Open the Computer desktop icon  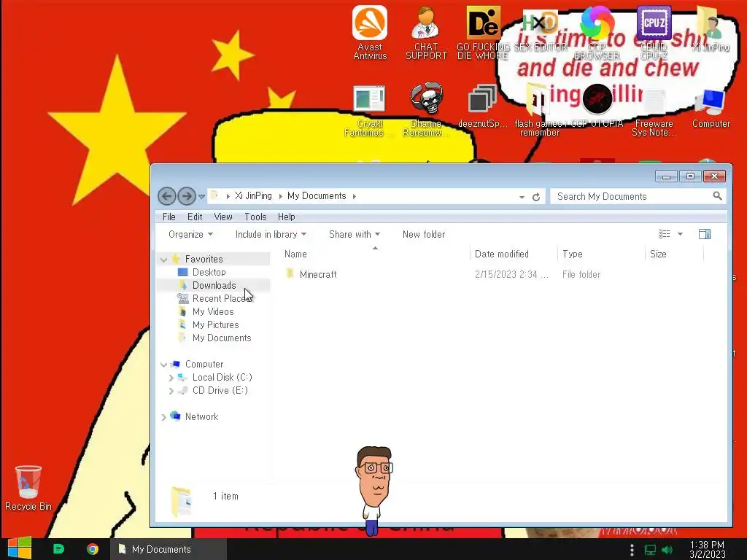pos(711,109)
